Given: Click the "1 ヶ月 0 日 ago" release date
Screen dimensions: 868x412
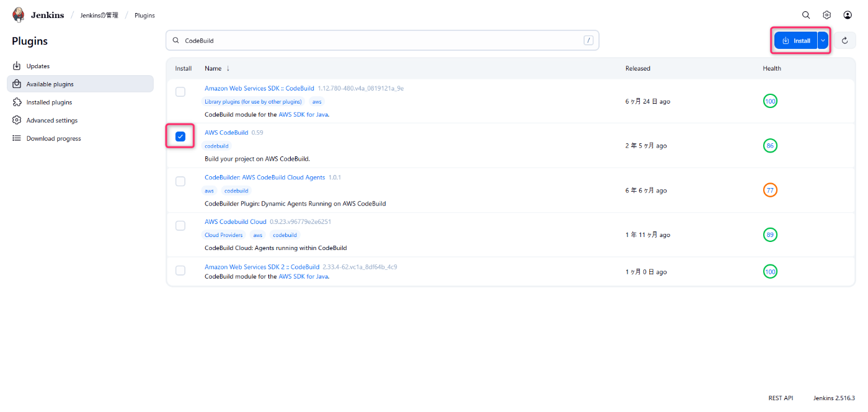Looking at the screenshot, I should pyautogui.click(x=646, y=272).
